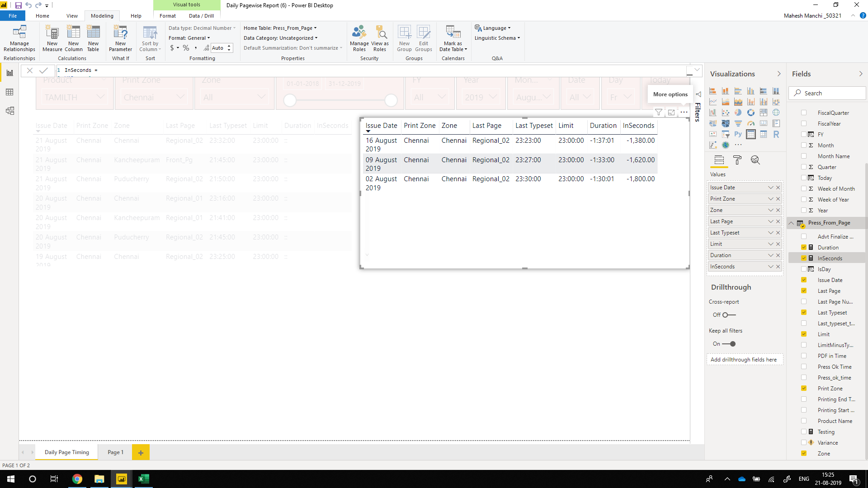Open File Explorer from the taskbar
This screenshot has height=488, width=868.
click(99, 479)
